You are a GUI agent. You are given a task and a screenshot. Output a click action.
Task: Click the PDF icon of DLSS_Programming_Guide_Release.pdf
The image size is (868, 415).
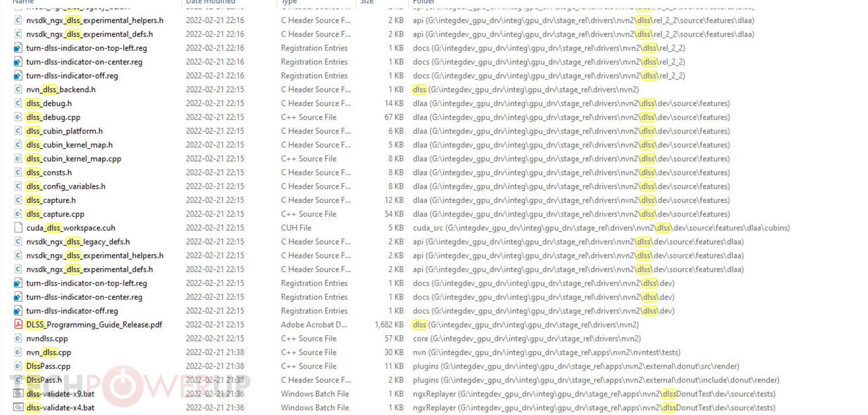18,325
